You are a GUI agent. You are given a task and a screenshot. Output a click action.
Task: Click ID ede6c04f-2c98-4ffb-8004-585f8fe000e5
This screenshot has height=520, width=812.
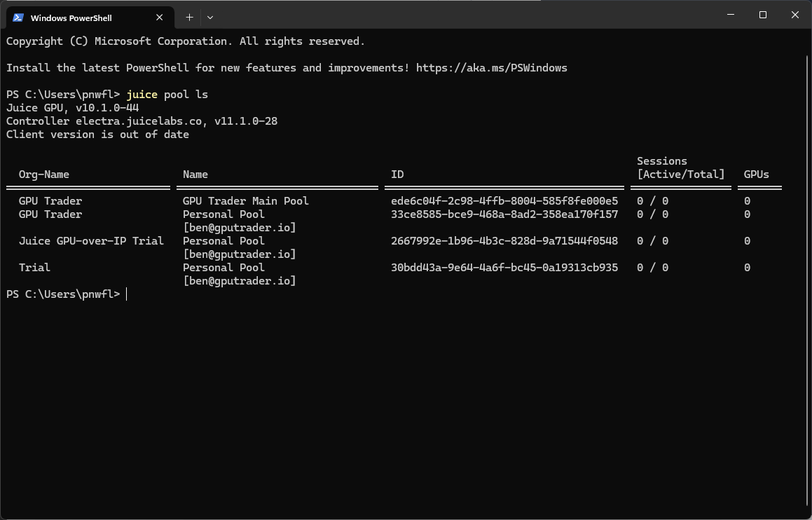pos(504,201)
